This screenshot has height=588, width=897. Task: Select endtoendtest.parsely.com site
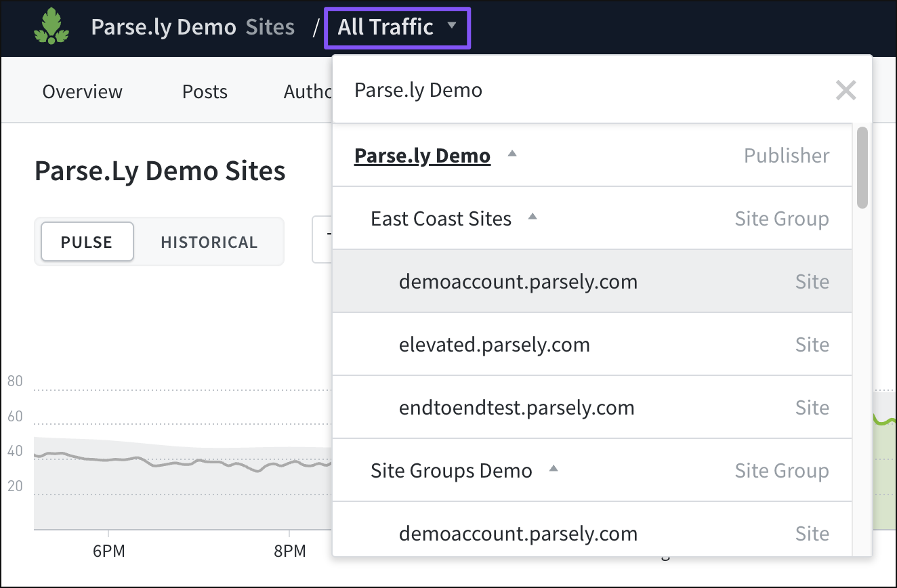(x=592, y=407)
